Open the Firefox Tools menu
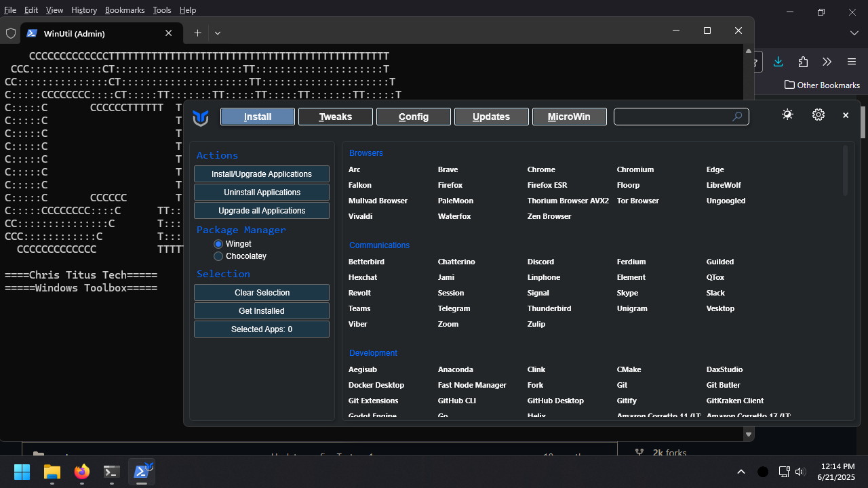The height and width of the screenshot is (488, 868). pos(162,10)
